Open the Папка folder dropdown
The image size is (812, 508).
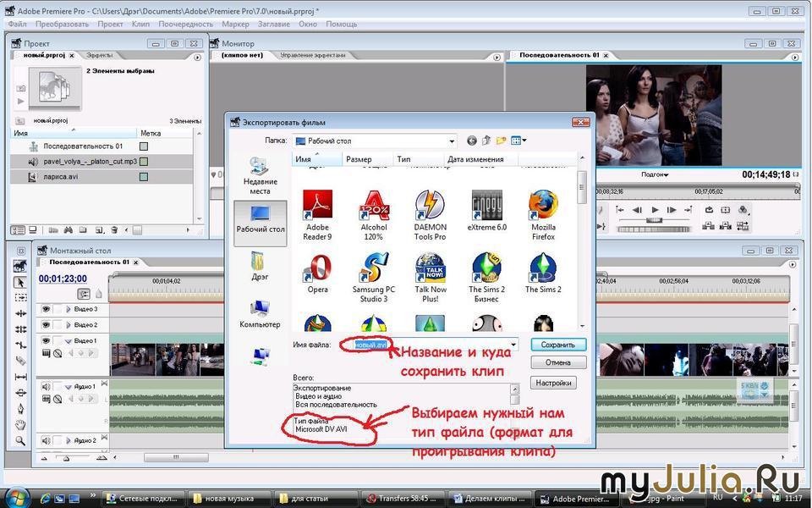click(452, 141)
